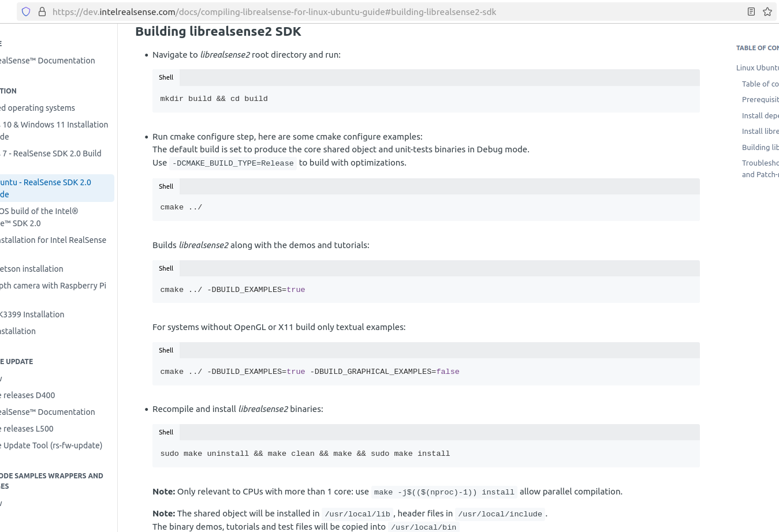Open 'ealSense™ Documentation' link under top sidebar section
The width and height of the screenshot is (779, 532).
point(47,61)
